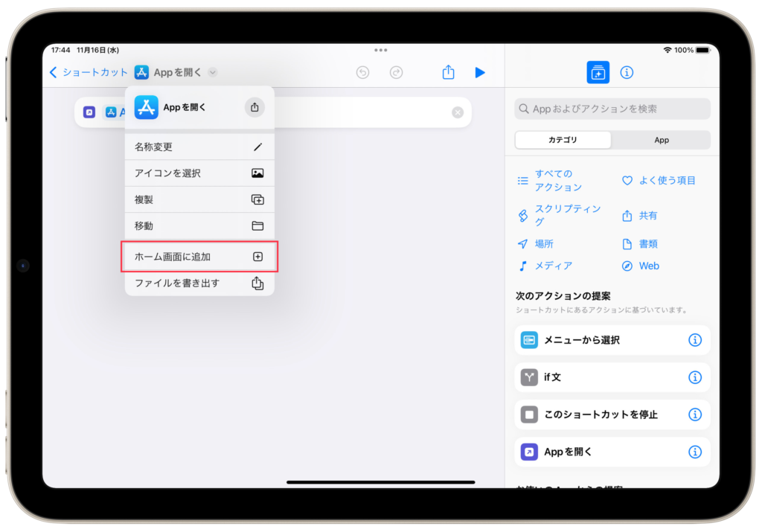Screen dimensions: 762x532
Task: Select アイコンを選択 in the menu
Action: pyautogui.click(x=199, y=173)
